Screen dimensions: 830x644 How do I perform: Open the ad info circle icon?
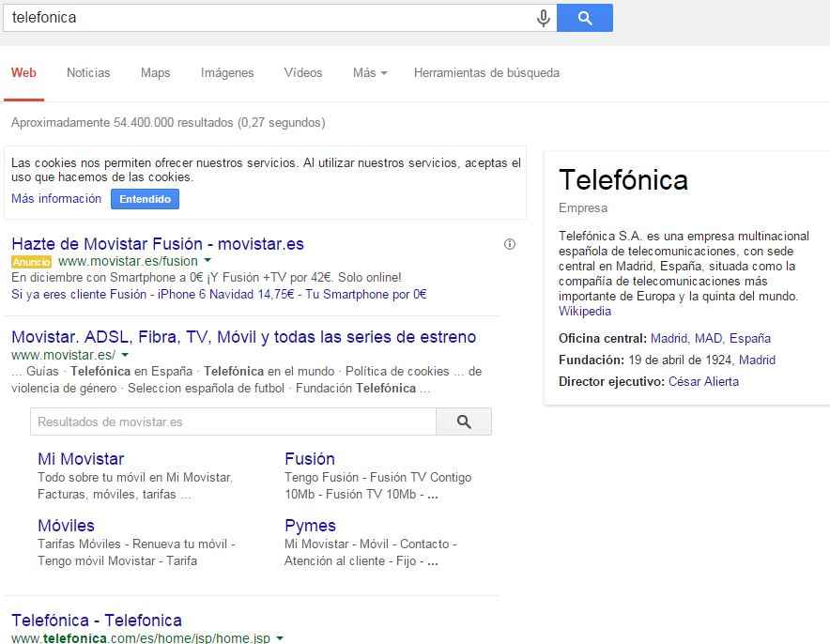(510, 244)
